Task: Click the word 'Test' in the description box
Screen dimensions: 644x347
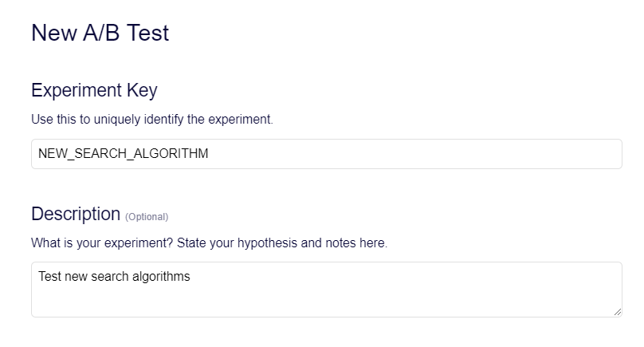Action: [50, 277]
